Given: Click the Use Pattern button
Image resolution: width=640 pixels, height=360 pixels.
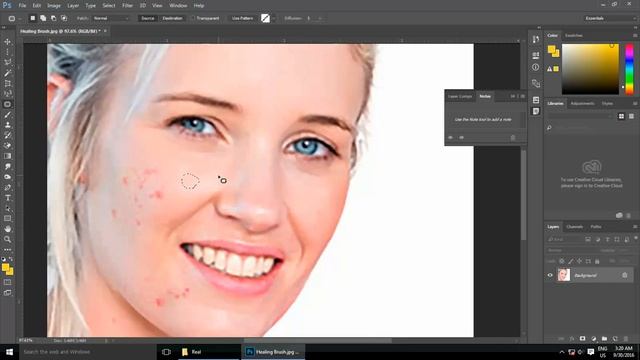Looking at the screenshot, I should tap(242, 18).
